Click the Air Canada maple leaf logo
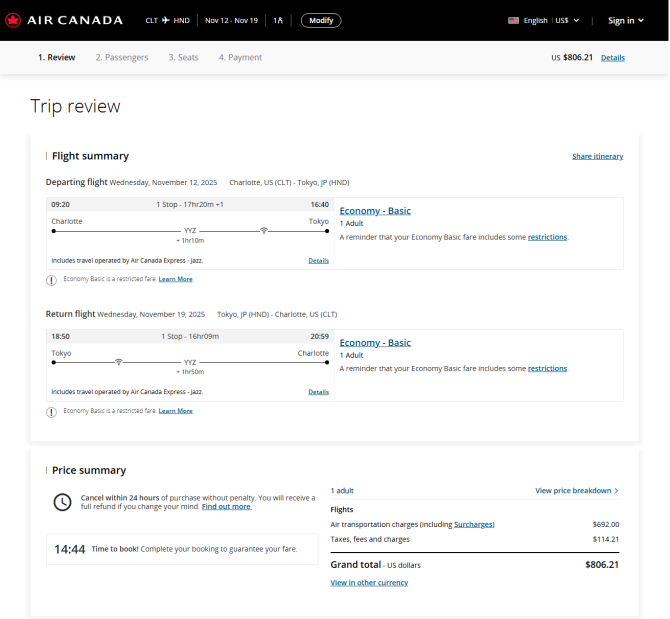Image resolution: width=670 pixels, height=619 pixels. pyautogui.click(x=13, y=20)
